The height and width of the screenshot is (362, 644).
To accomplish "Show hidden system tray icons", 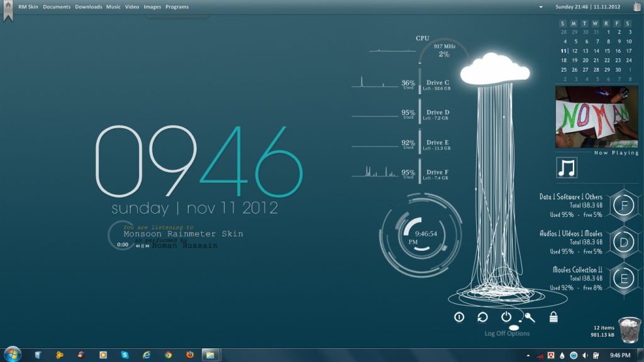I will click(528, 356).
